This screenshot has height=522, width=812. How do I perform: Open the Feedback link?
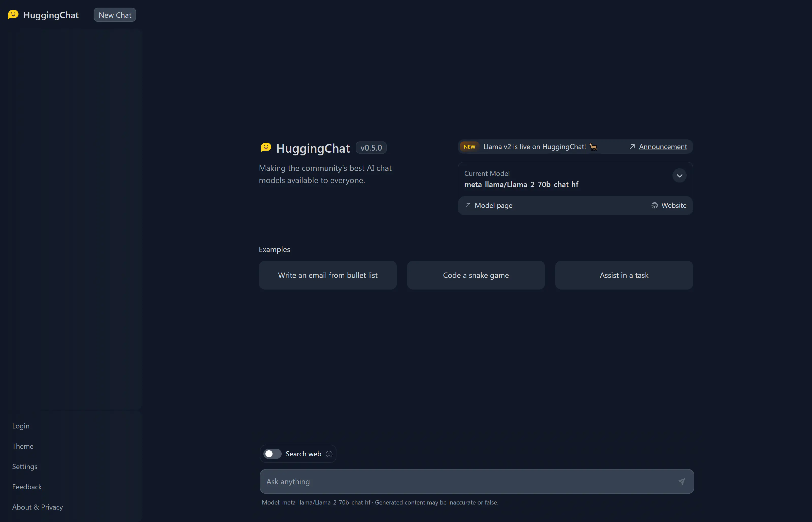27,487
